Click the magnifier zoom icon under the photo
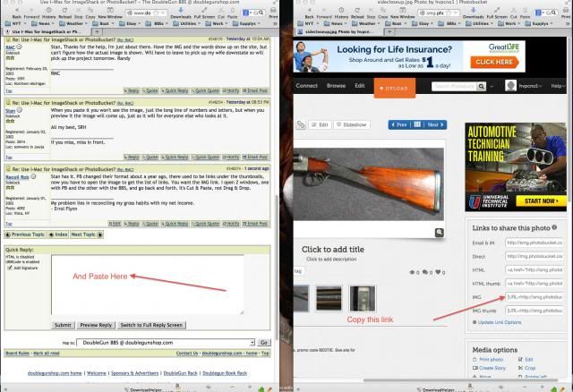 (x=440, y=233)
